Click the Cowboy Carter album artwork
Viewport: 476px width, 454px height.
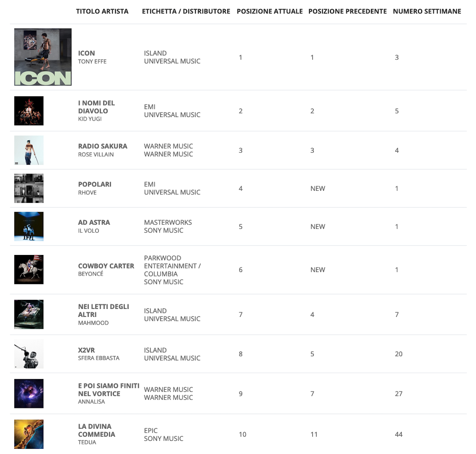pos(29,270)
